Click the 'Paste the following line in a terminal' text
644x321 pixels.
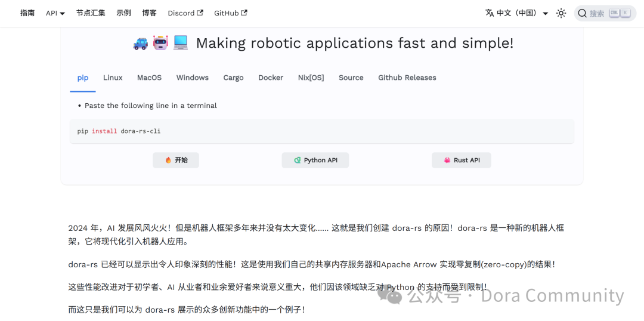point(151,106)
